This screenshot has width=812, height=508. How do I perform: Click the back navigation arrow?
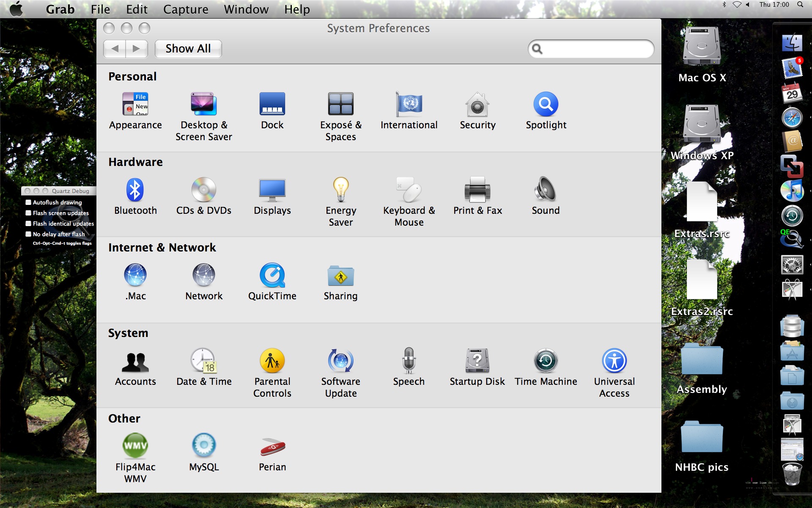tap(115, 49)
